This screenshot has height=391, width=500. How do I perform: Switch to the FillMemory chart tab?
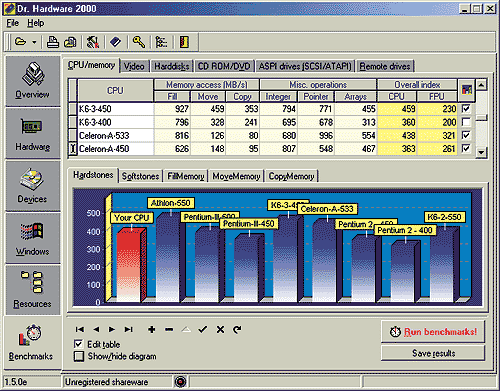[x=186, y=176]
